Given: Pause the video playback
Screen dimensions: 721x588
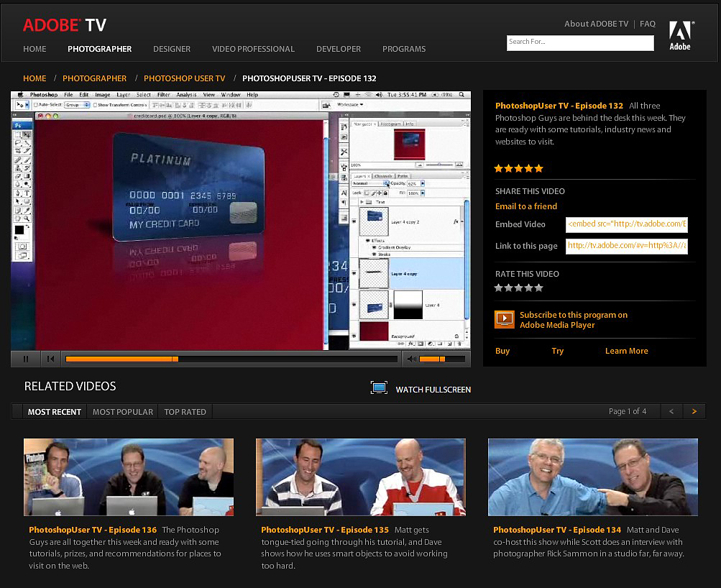Looking at the screenshot, I should click(x=26, y=359).
